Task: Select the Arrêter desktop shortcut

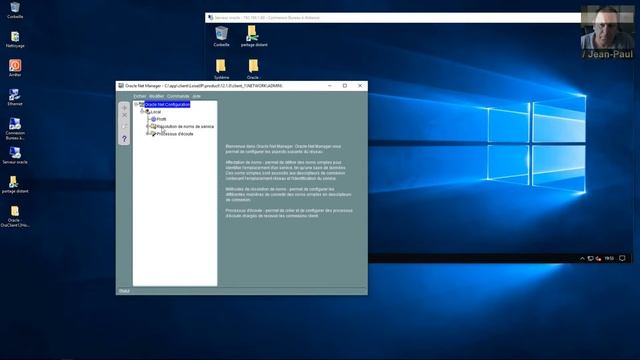Action: 15,68
